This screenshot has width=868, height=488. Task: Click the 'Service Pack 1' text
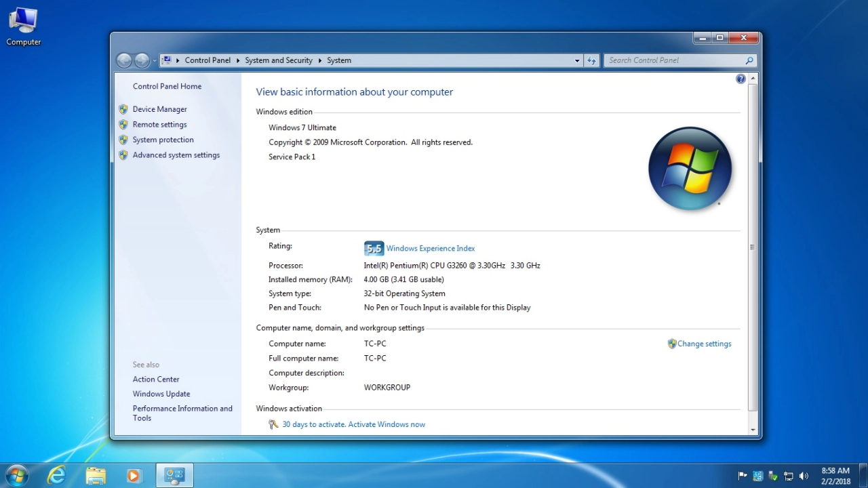[x=292, y=157]
